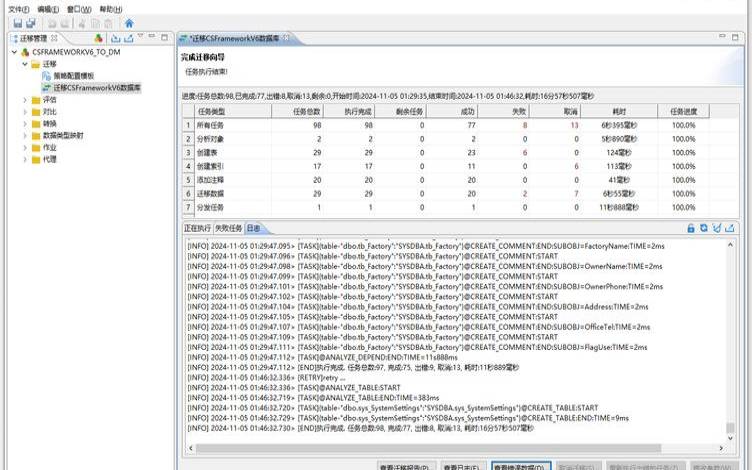The width and height of the screenshot is (752, 470).
Task: Click the Cut scissors toolbar icon
Action: point(82,23)
